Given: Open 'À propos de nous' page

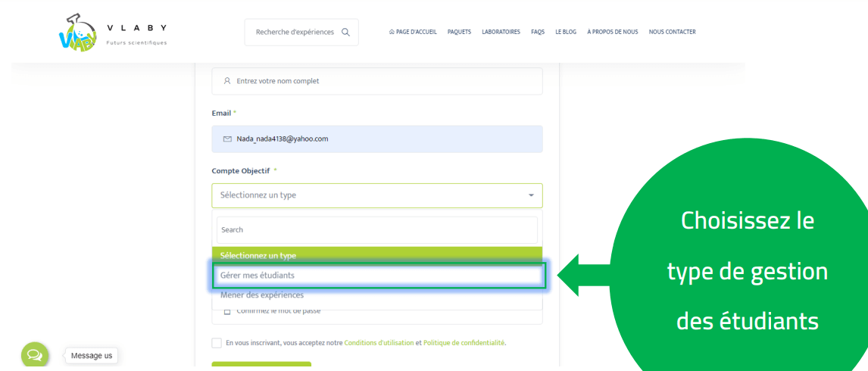Looking at the screenshot, I should click(x=612, y=32).
